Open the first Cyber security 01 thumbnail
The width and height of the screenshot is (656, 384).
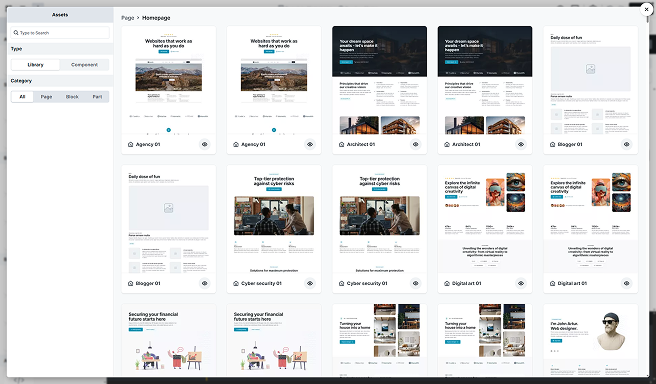[274, 219]
